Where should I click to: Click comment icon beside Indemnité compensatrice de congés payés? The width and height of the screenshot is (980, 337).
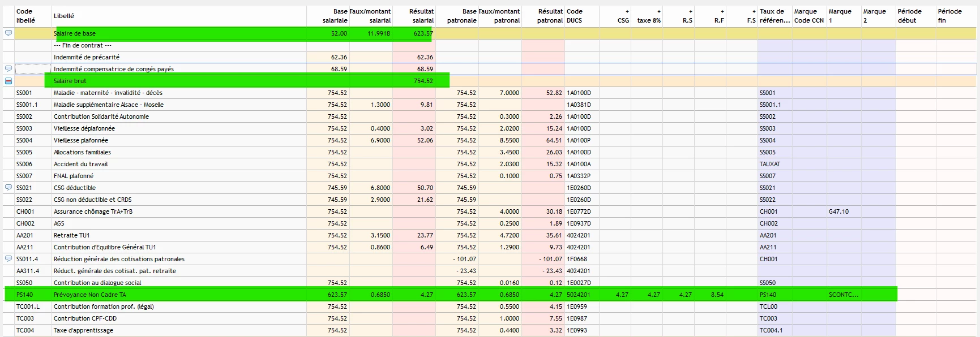(8, 69)
